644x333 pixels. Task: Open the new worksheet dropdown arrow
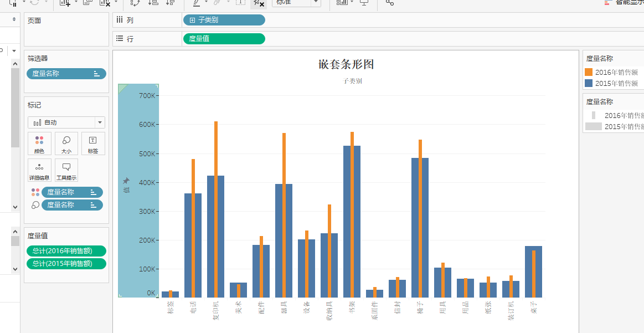coord(76,2)
